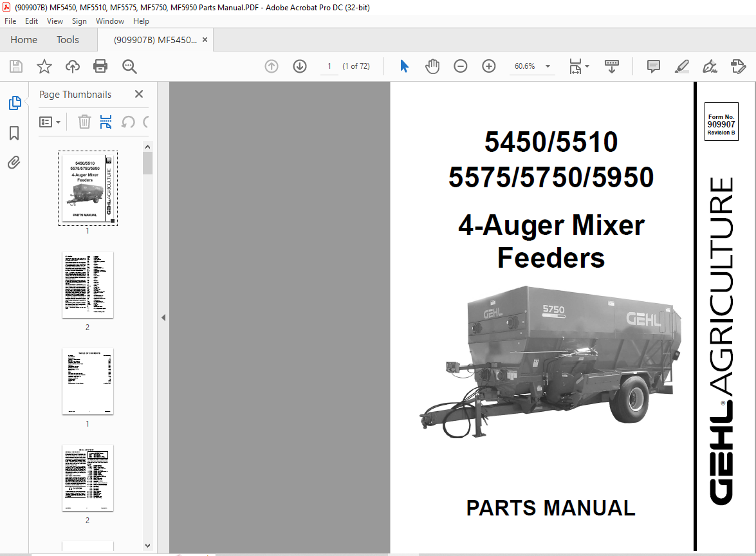Open the Find text magnifier tool
This screenshot has width=756, height=556.
tap(129, 66)
